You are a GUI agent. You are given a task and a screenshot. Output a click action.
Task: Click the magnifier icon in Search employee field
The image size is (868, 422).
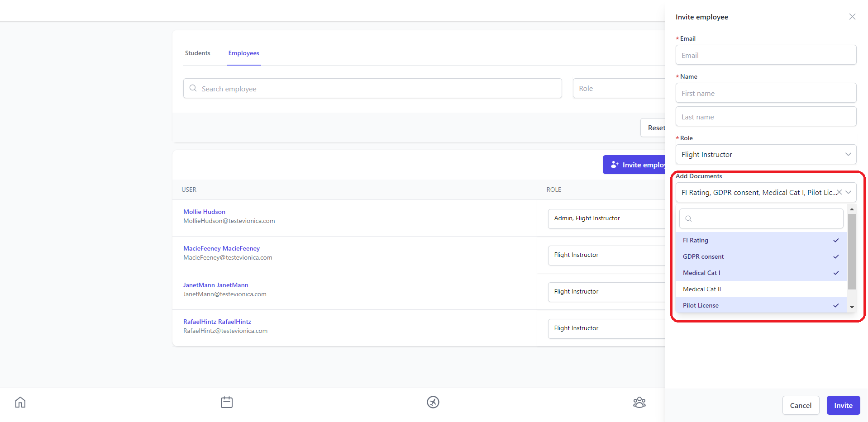tap(193, 88)
